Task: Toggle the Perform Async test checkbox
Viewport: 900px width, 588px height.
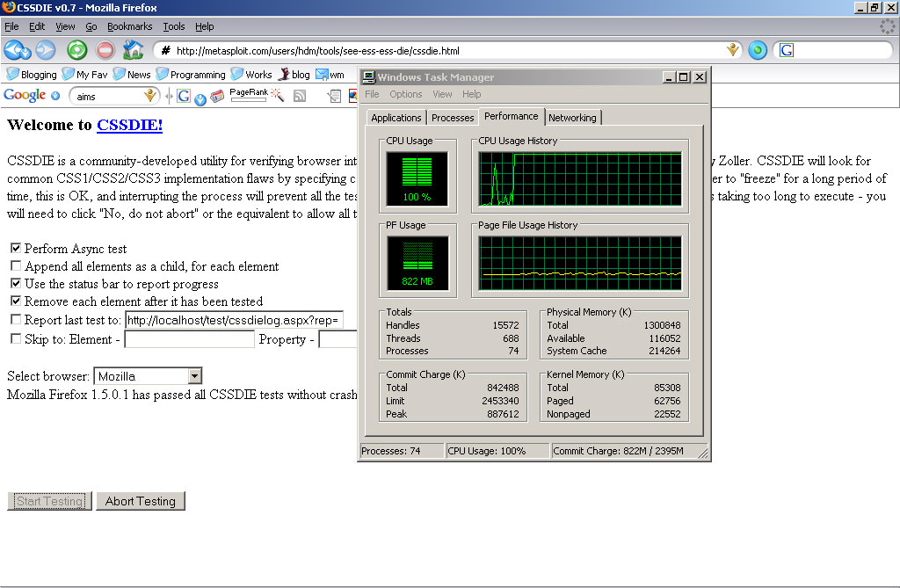Action: (16, 248)
